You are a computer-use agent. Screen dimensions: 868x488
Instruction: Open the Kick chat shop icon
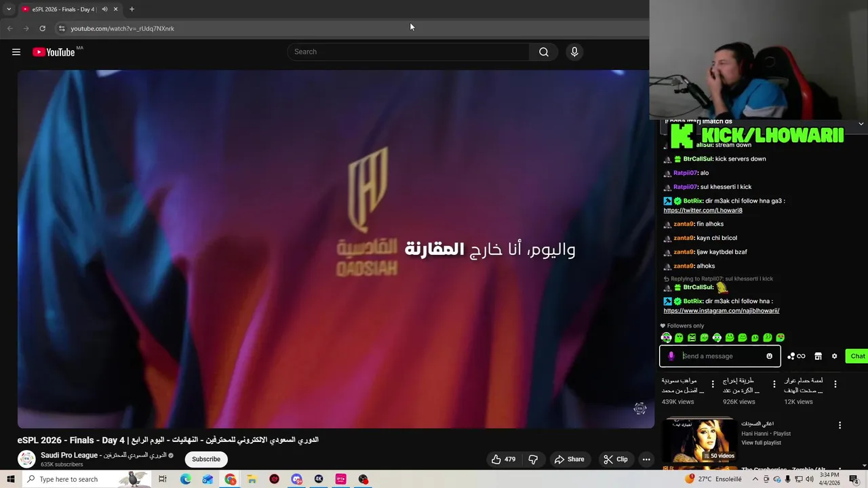click(x=818, y=356)
